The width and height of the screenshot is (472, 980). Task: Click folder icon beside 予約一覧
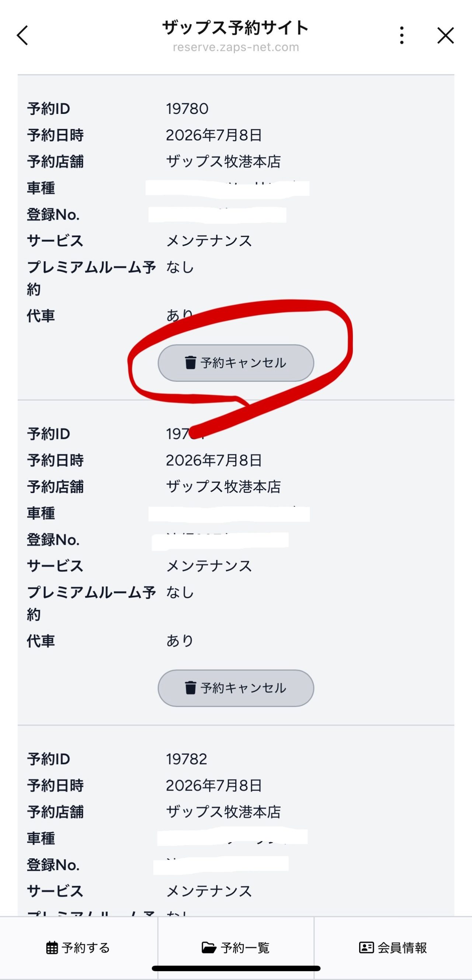click(209, 948)
